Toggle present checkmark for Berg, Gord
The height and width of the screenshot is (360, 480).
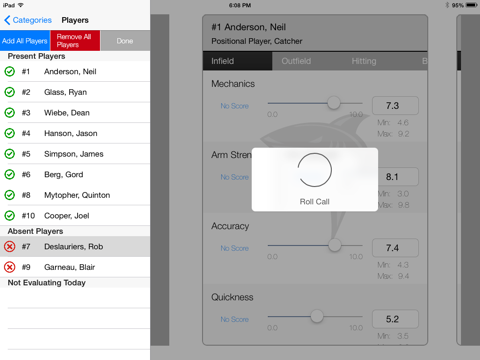click(x=10, y=174)
